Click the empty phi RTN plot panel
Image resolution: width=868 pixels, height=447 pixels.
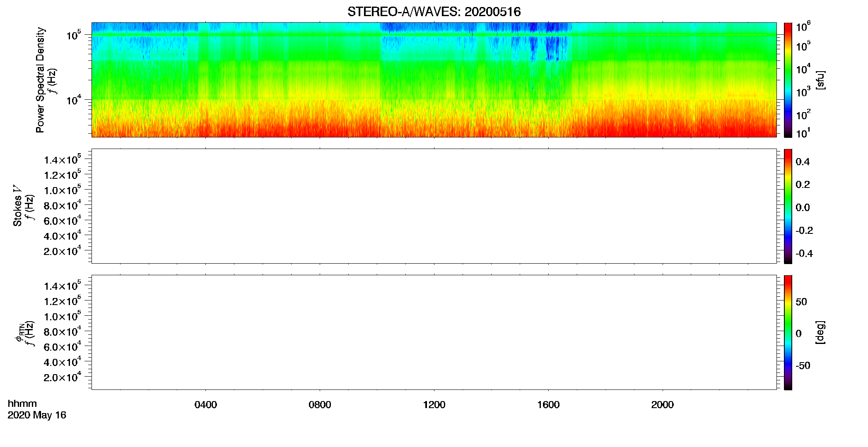point(434,332)
